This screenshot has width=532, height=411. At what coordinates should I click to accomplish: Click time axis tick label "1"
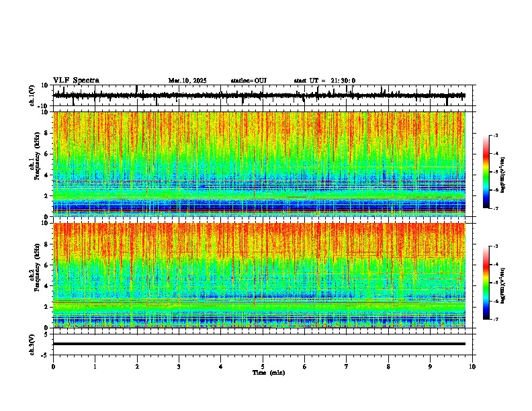tap(95, 367)
